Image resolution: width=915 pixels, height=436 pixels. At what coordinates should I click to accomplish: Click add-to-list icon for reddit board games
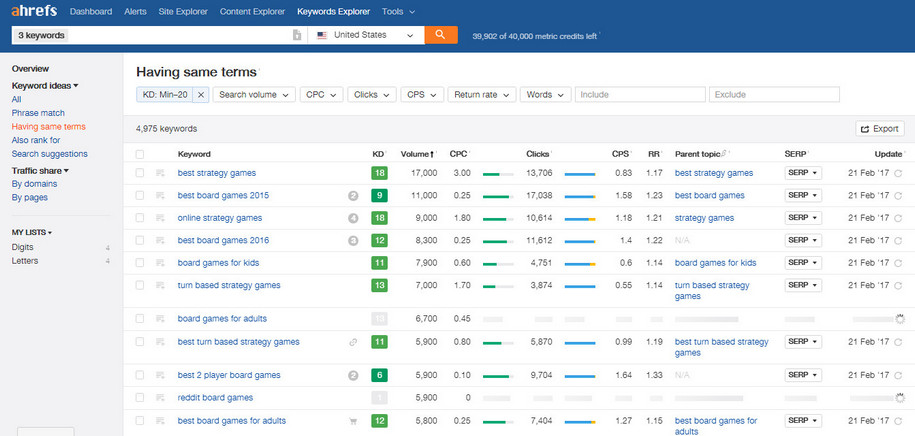coord(160,397)
